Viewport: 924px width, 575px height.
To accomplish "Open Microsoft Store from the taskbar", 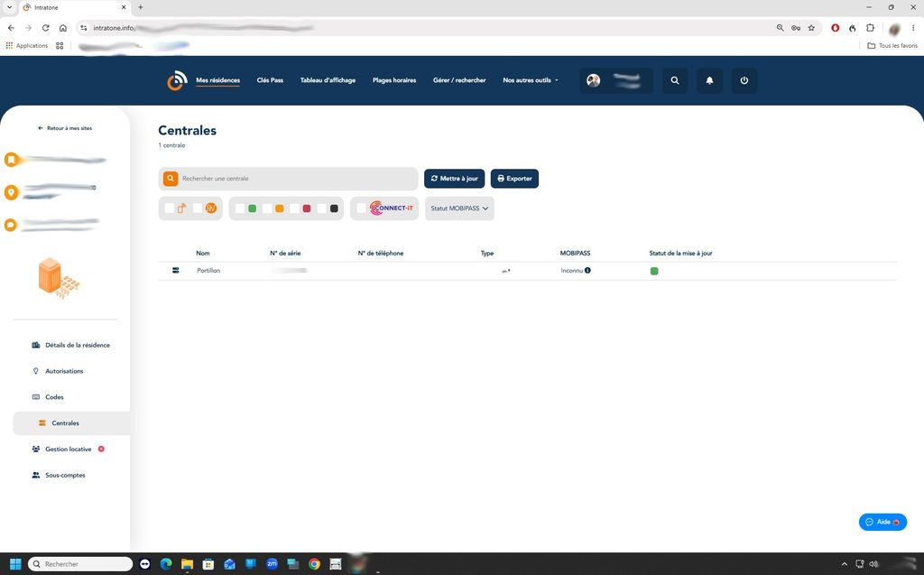I will click(x=208, y=564).
